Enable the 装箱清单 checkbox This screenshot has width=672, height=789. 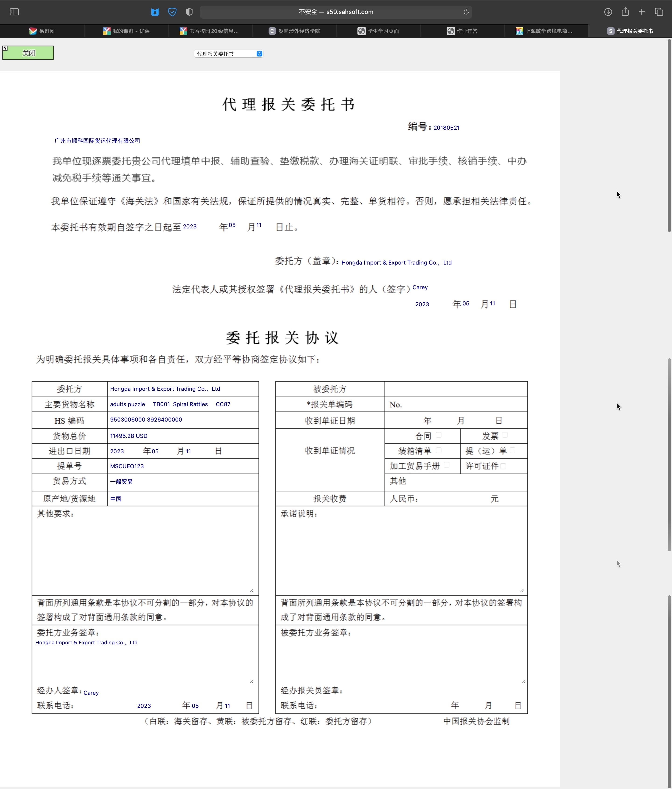click(x=438, y=450)
